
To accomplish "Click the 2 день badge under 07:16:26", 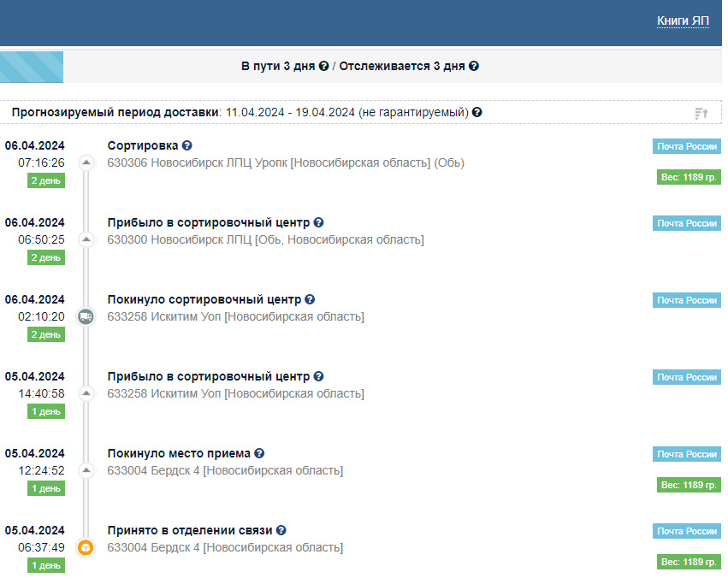I will 46,180.
